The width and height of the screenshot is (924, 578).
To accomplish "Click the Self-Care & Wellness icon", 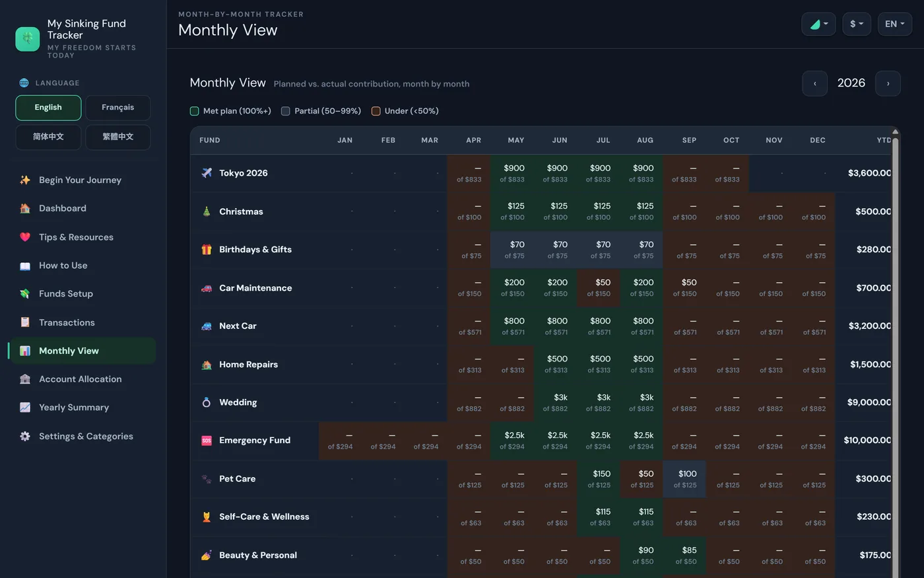I will [x=207, y=517].
